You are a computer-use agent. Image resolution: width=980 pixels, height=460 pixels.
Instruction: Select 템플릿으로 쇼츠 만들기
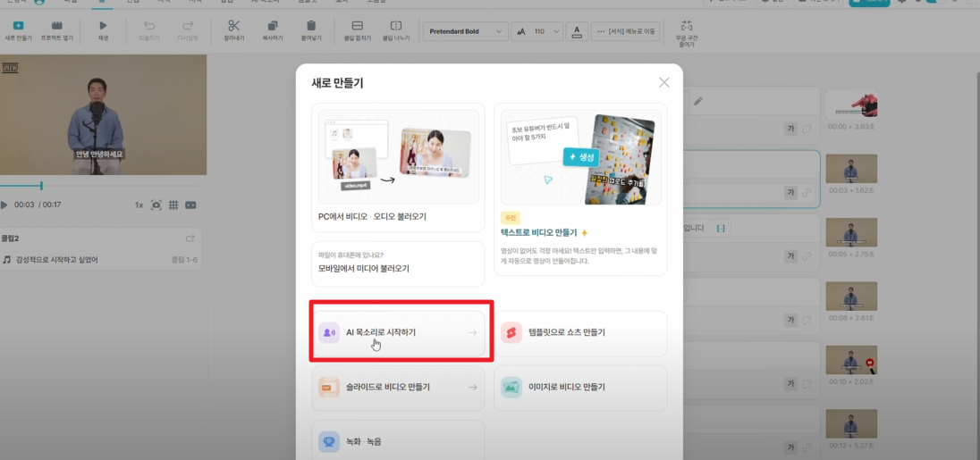580,332
